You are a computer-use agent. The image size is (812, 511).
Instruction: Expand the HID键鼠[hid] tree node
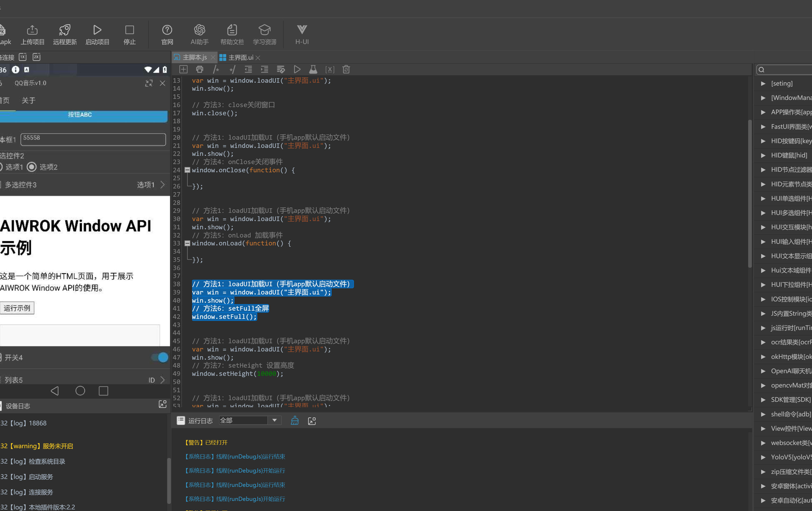tap(763, 155)
